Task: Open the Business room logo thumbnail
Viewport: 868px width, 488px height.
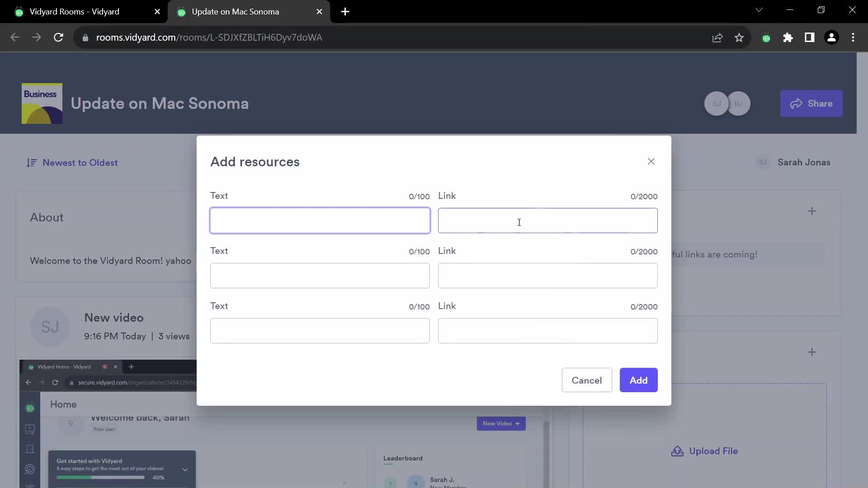Action: 42,103
